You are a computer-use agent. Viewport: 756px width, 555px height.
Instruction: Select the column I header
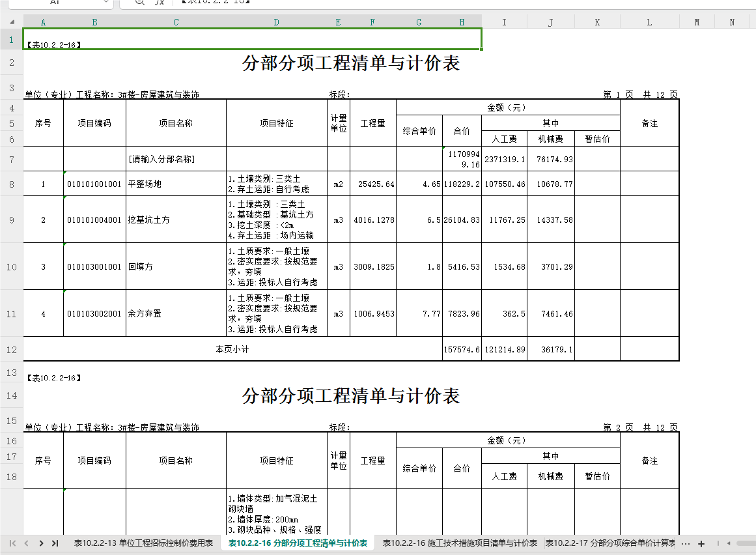[504, 22]
